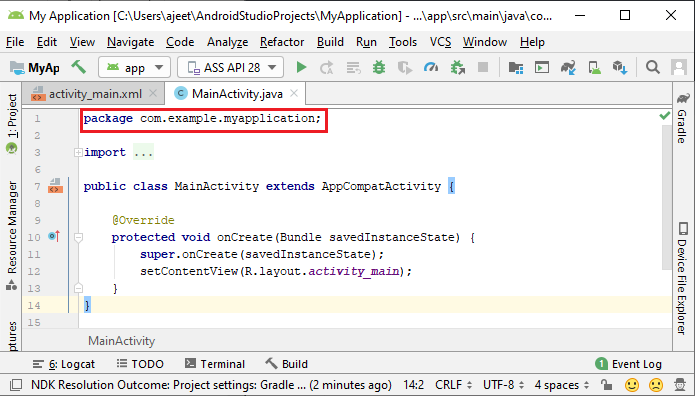Open SDK Manager cube download icon
The width and height of the screenshot is (696, 396).
click(x=620, y=67)
